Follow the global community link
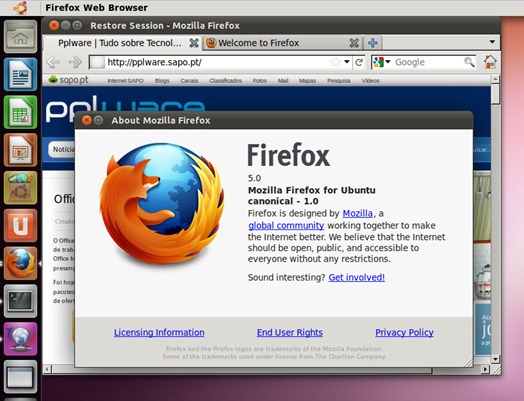 point(286,226)
